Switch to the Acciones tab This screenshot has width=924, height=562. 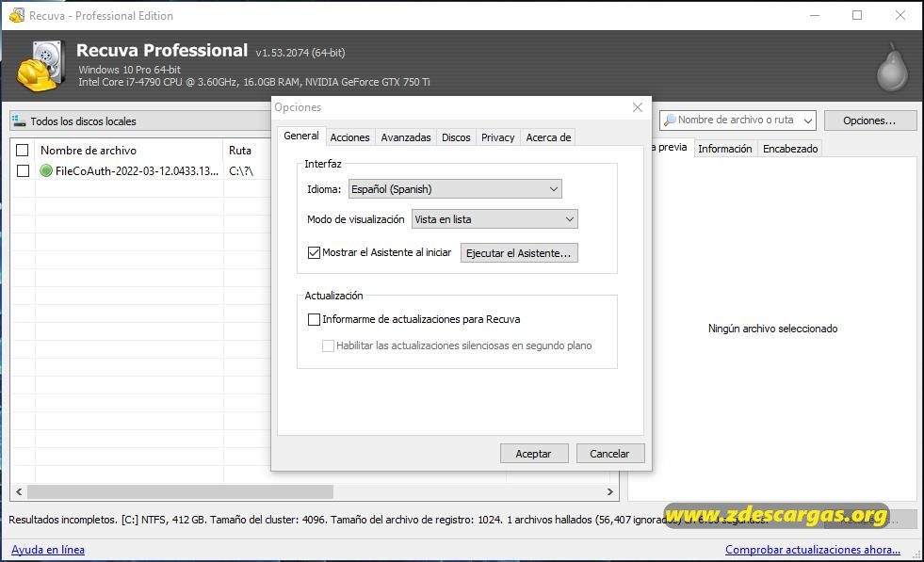tap(350, 137)
